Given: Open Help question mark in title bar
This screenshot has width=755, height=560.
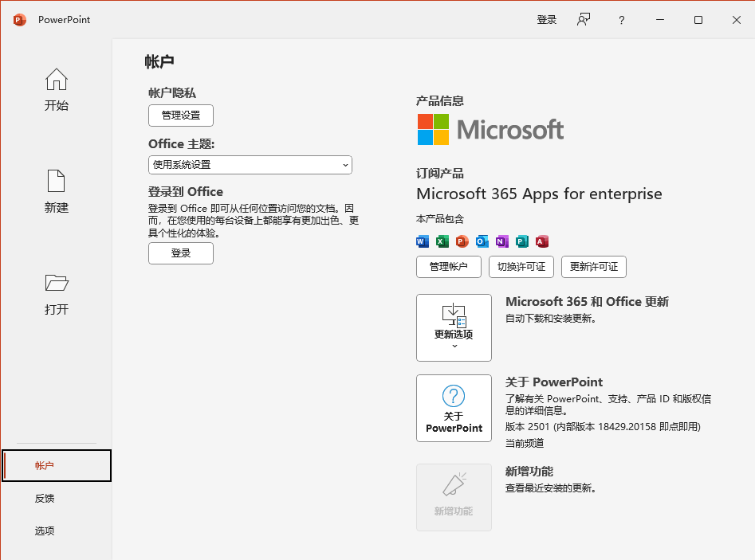Looking at the screenshot, I should tap(622, 20).
